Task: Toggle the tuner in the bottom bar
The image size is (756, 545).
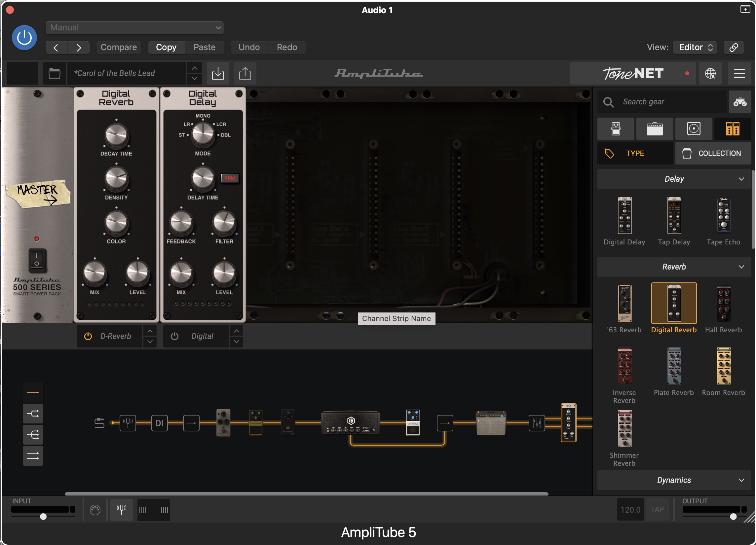Action: pyautogui.click(x=122, y=510)
